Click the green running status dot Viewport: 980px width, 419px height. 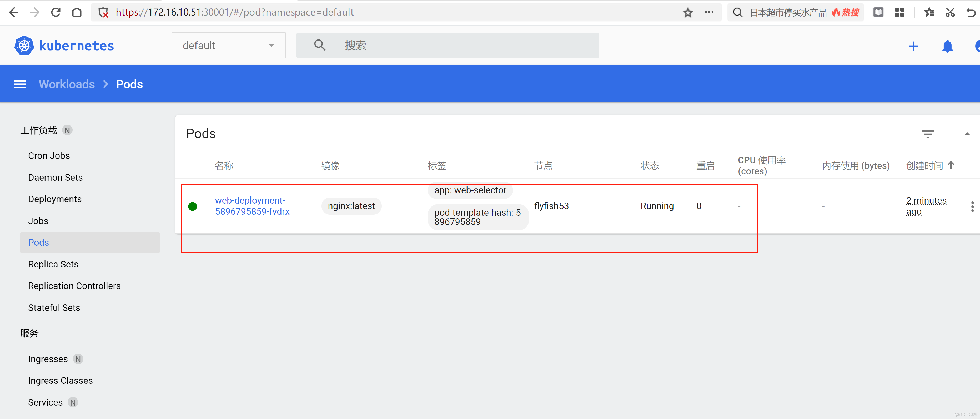coord(193,206)
